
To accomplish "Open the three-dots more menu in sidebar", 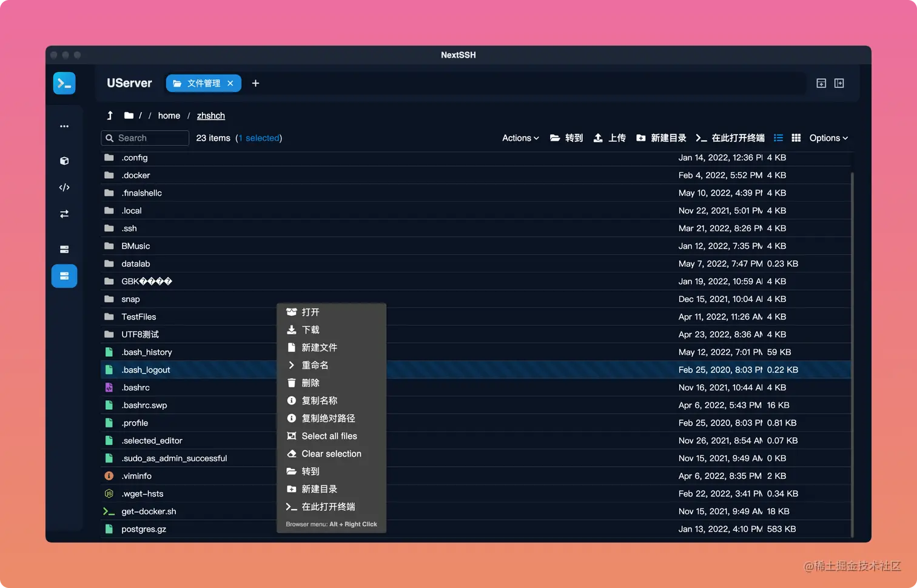I will [64, 126].
